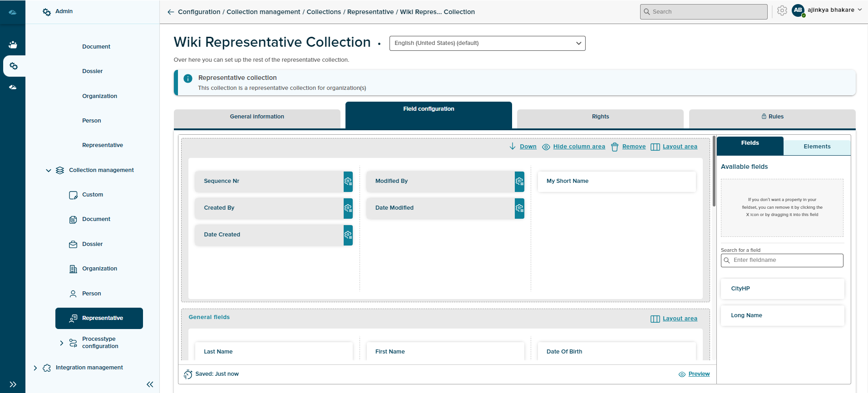Screen dimensions: 868x393
Task: Click the info icon in representative banner
Action: (x=188, y=79)
